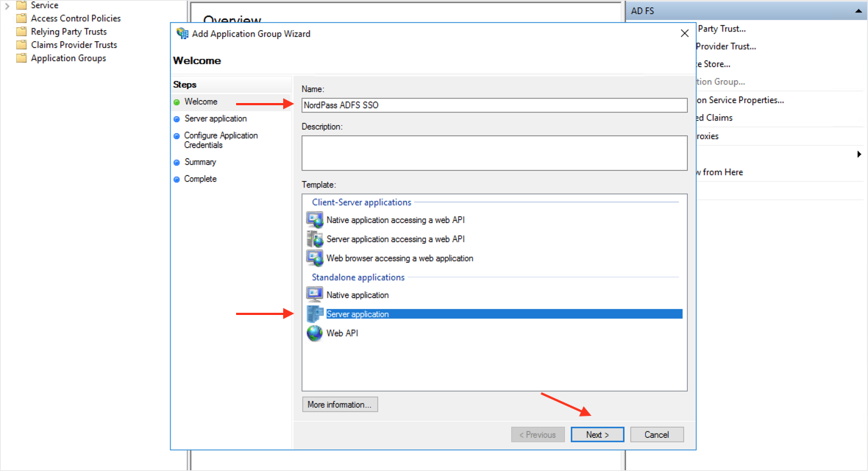Click the Service Properties action link
Screen dimensions: 868x471
point(740,100)
